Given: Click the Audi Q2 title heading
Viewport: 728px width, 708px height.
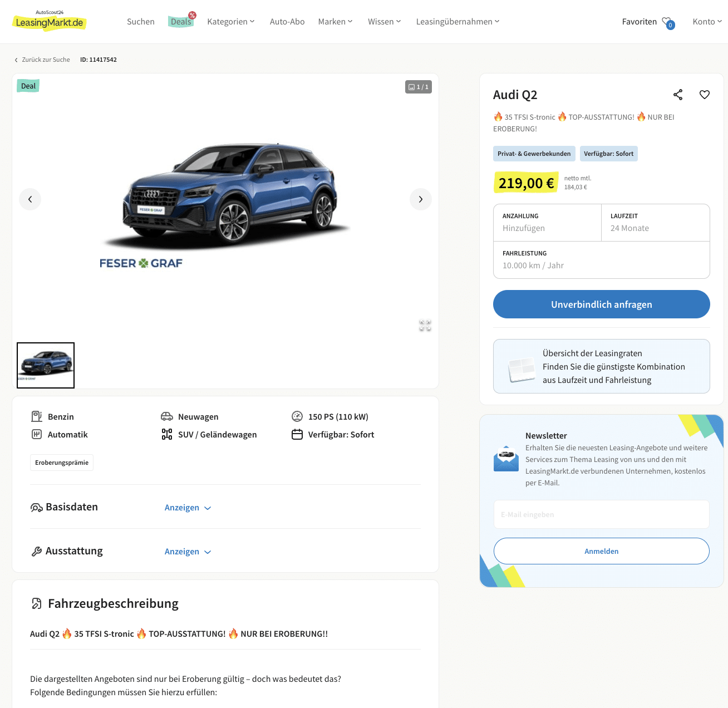Looking at the screenshot, I should [515, 95].
